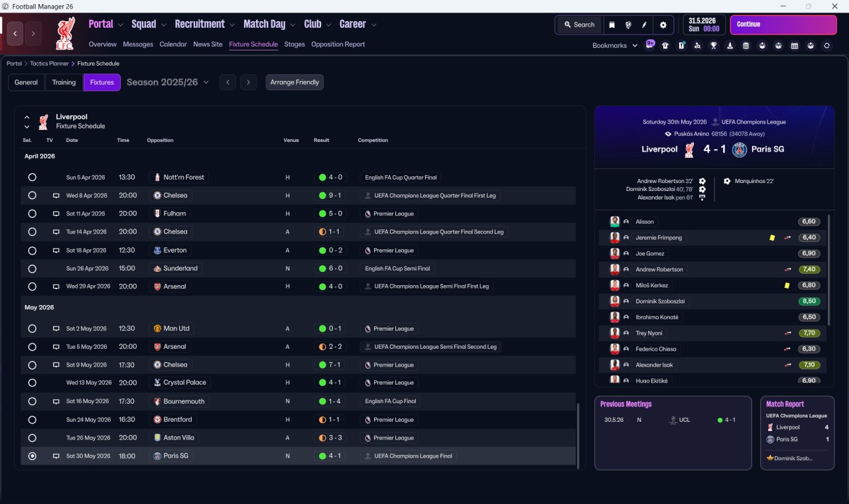849x504 pixels.
Task: Click the Continue button
Action: pyautogui.click(x=783, y=25)
